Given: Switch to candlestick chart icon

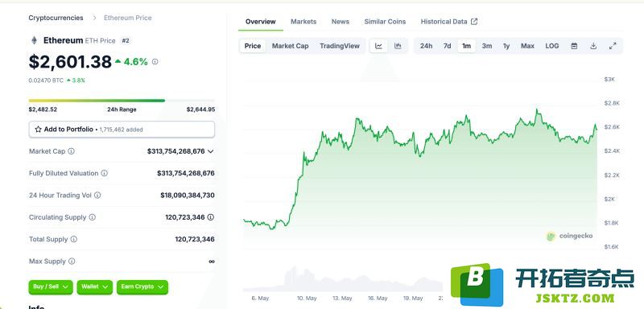Looking at the screenshot, I should click(x=398, y=46).
